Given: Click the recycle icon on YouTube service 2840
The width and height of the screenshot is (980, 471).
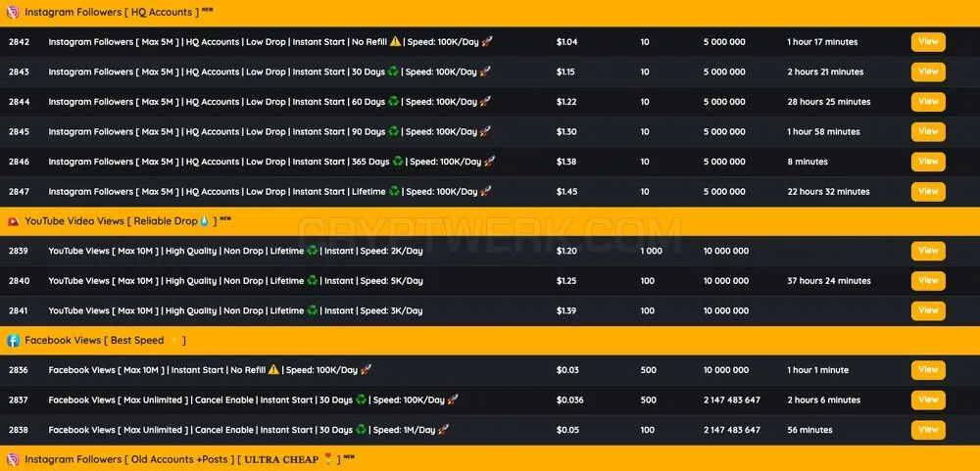Looking at the screenshot, I should point(312,280).
